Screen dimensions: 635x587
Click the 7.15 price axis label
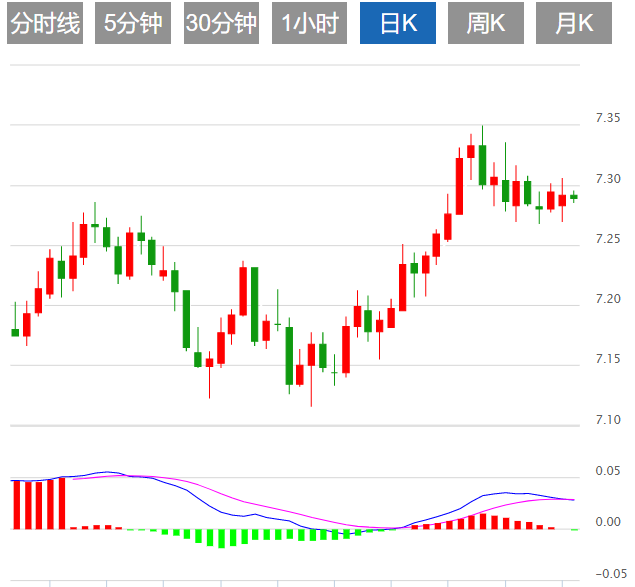pyautogui.click(x=607, y=359)
